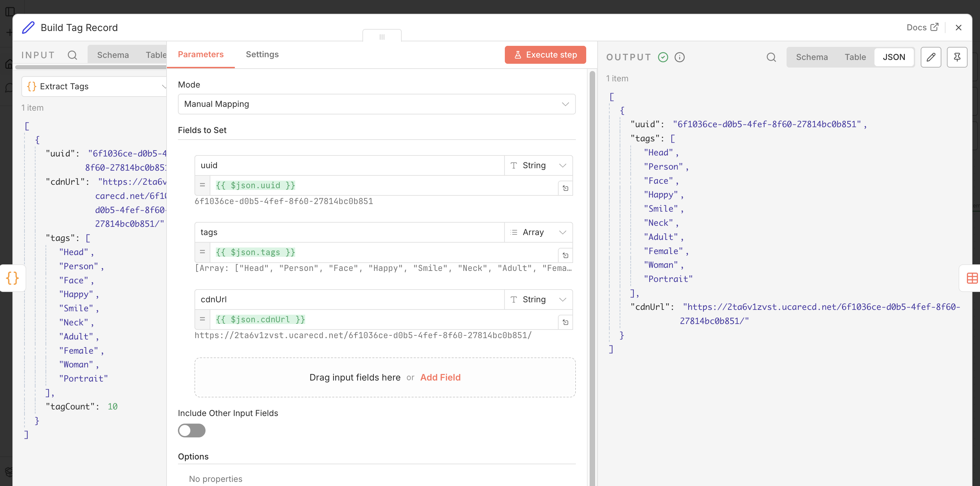The height and width of the screenshot is (486, 980).
Task: Open the Settings tab
Action: coord(262,54)
